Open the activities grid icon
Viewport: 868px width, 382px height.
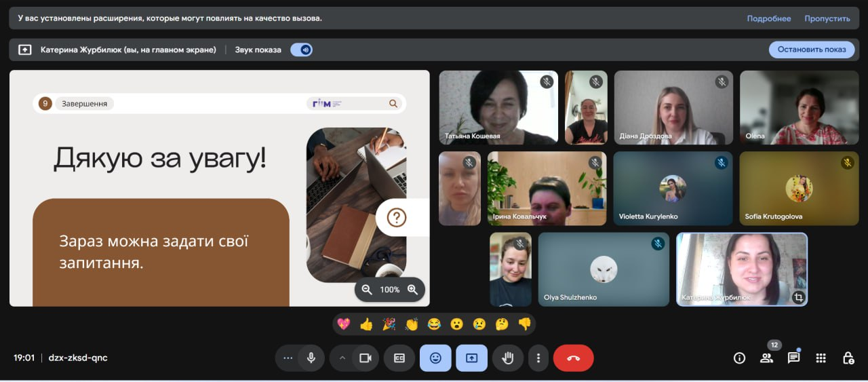tap(821, 358)
